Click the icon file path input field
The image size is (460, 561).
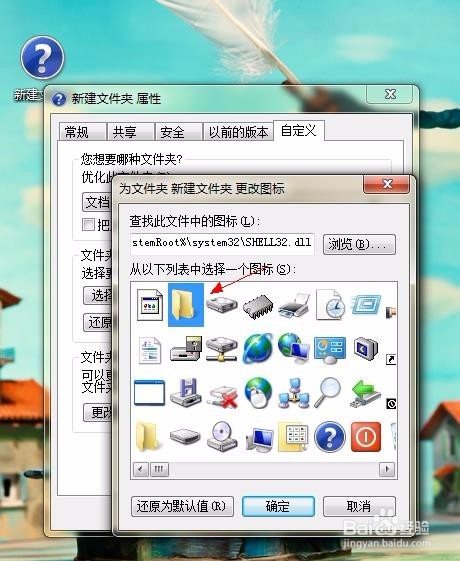[222, 244]
